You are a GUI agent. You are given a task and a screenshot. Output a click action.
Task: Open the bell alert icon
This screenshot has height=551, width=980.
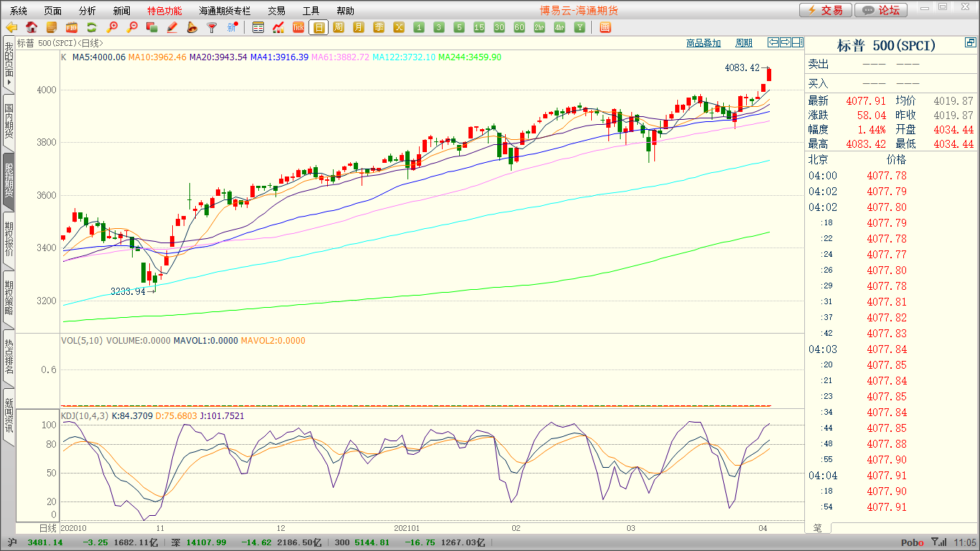[192, 27]
